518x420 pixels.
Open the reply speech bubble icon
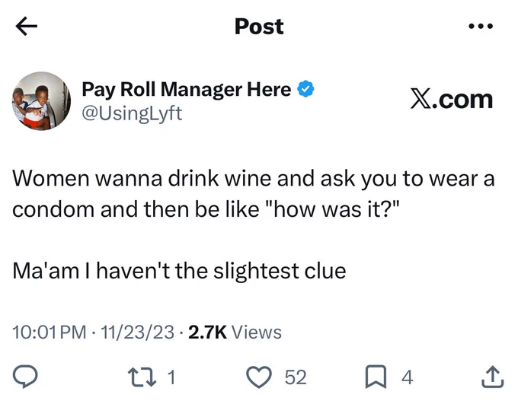(x=25, y=377)
